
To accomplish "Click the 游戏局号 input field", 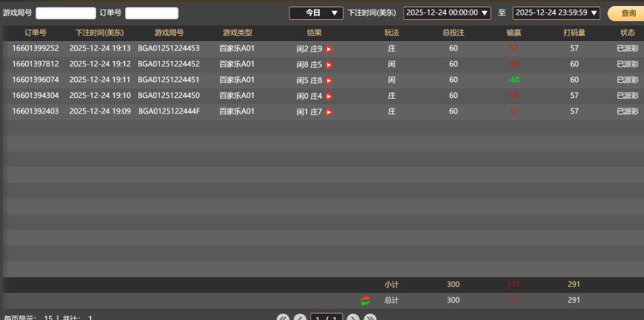I will pos(66,13).
